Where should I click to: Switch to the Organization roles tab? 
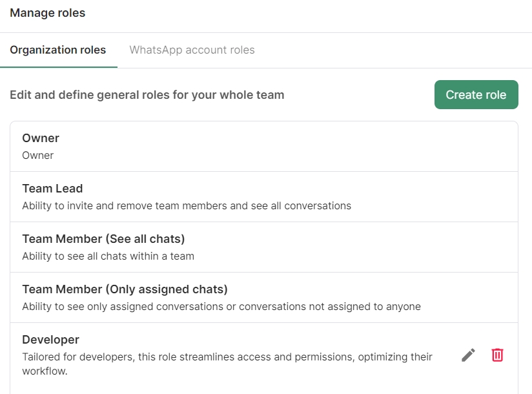pos(58,50)
